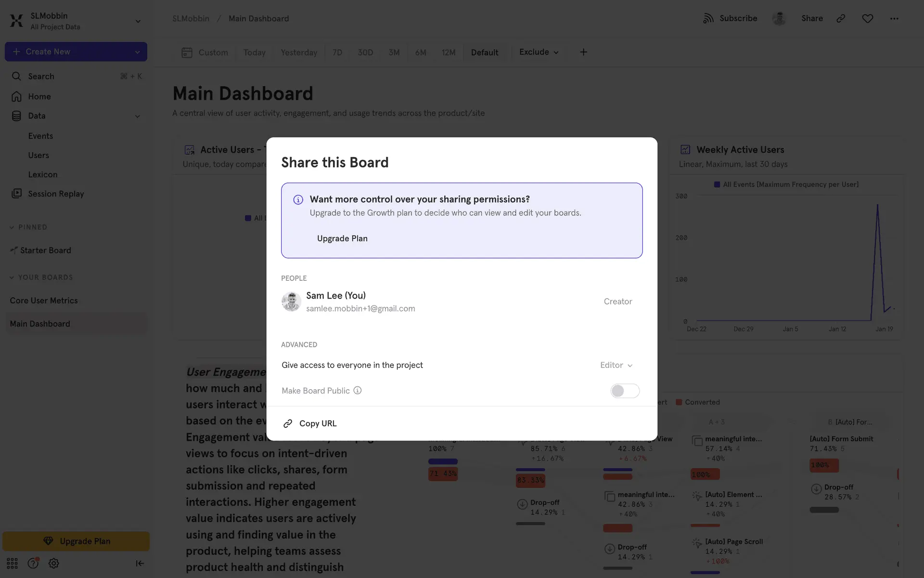Open the more options ellipsis menu
Screen dimensions: 924x578
pyautogui.click(x=894, y=18)
